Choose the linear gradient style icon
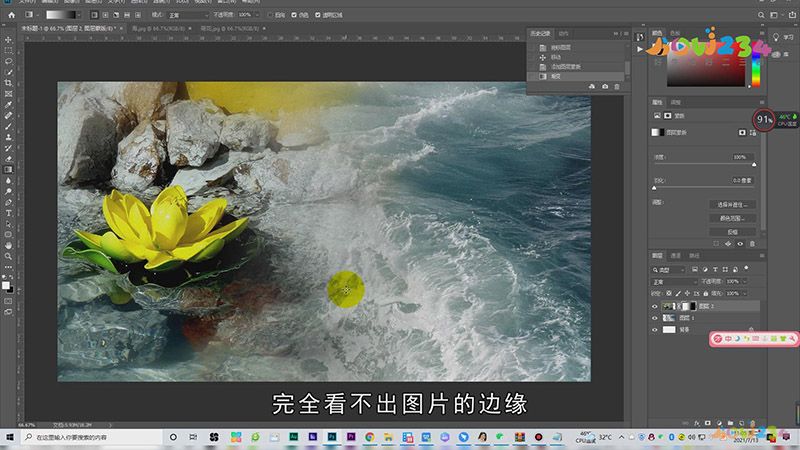 (94, 15)
